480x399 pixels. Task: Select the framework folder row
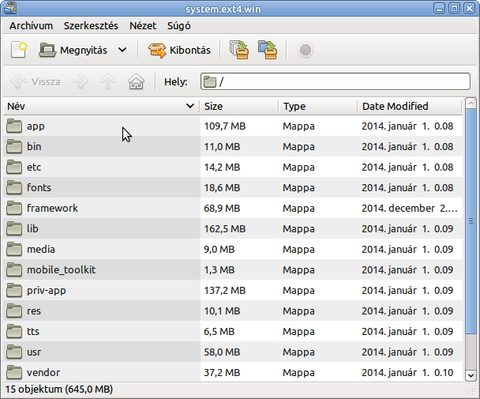coord(233,208)
